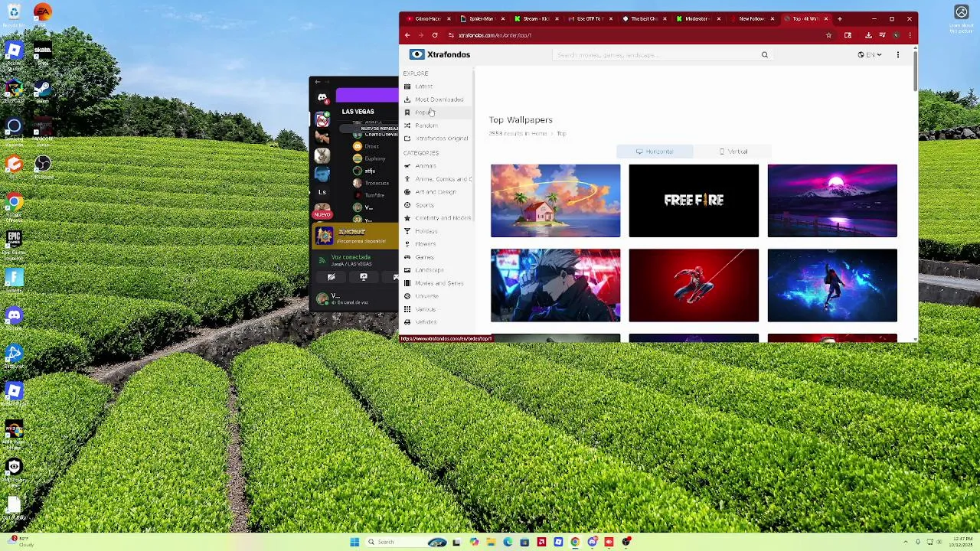Switch to the New Followers browser tab
Viewport: 980px width, 551px height.
(x=751, y=18)
